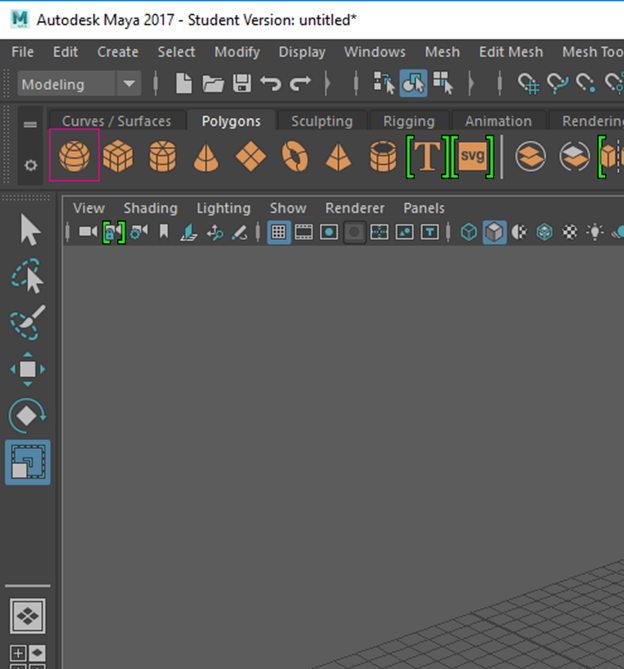This screenshot has width=624, height=669.
Task: Toggle snap to points
Action: click(x=586, y=83)
